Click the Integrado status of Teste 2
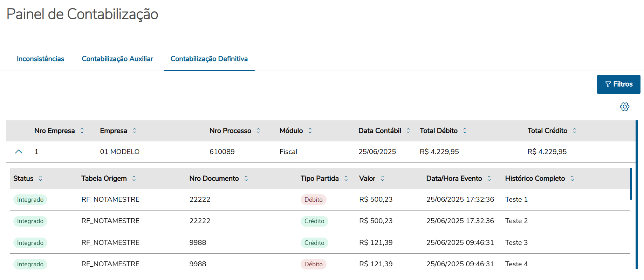The width and height of the screenshot is (644, 280). tap(30, 221)
